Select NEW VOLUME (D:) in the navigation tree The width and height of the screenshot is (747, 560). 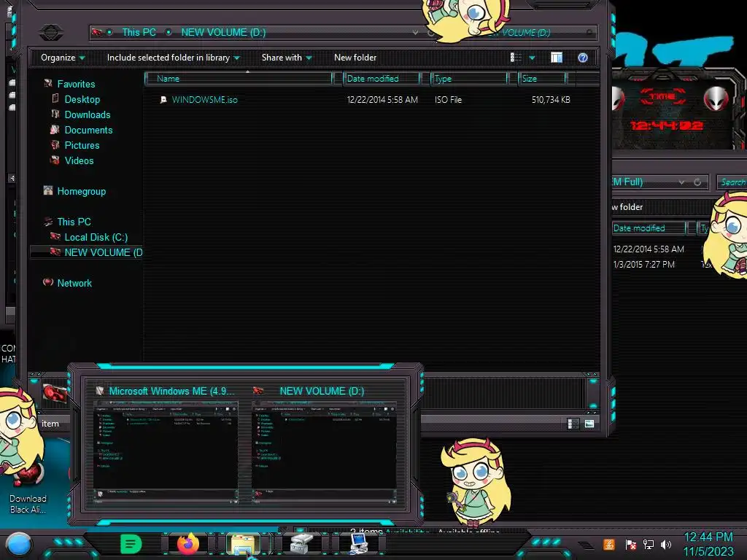coord(103,252)
